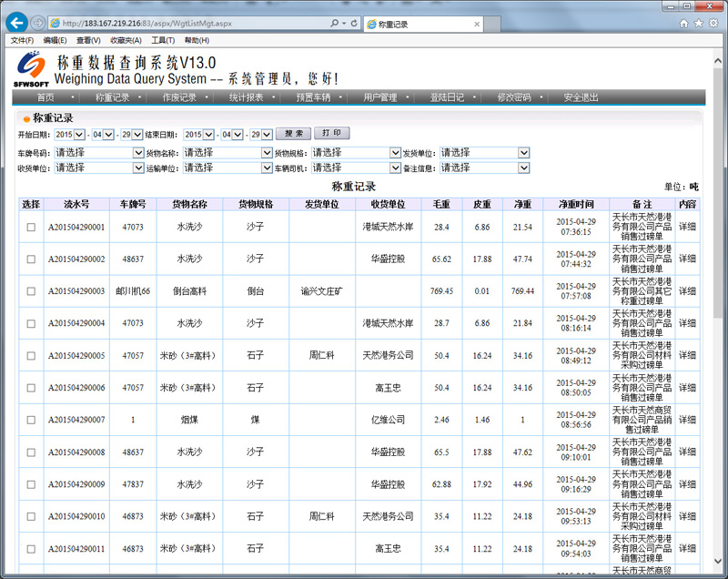Open browser tools gear icon

pyautogui.click(x=713, y=24)
